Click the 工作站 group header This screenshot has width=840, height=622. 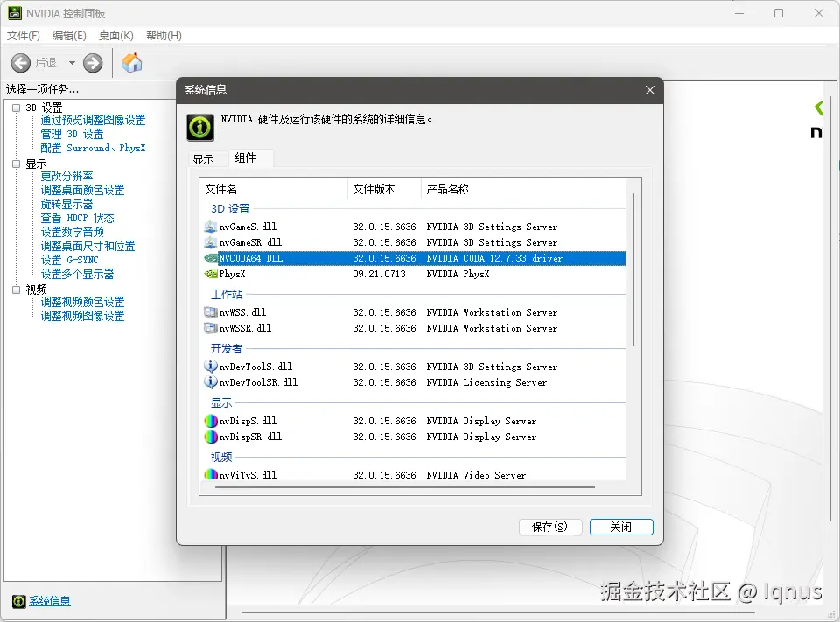(x=227, y=294)
